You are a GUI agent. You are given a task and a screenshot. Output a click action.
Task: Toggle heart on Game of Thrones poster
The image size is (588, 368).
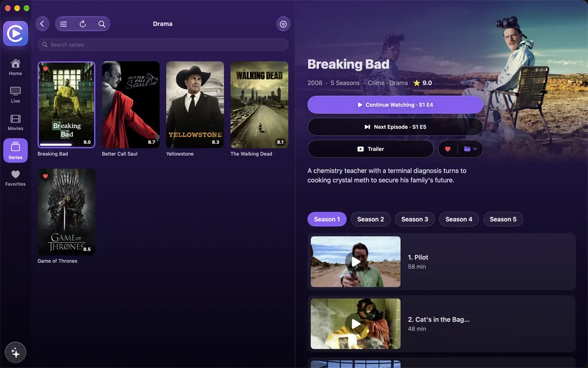click(x=45, y=176)
